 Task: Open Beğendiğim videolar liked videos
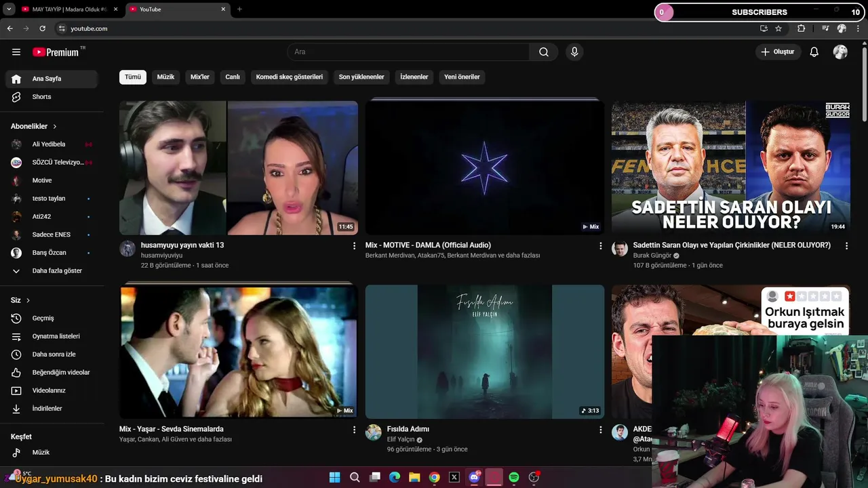point(52,373)
